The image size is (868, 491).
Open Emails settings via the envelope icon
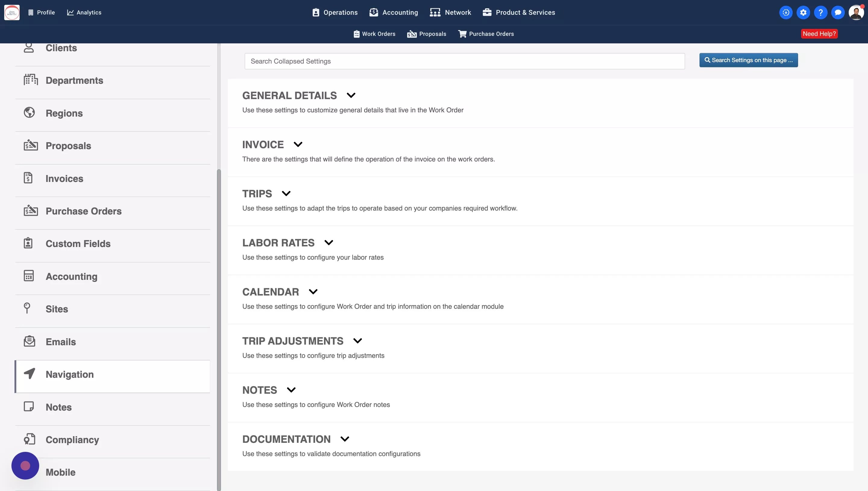tap(30, 341)
